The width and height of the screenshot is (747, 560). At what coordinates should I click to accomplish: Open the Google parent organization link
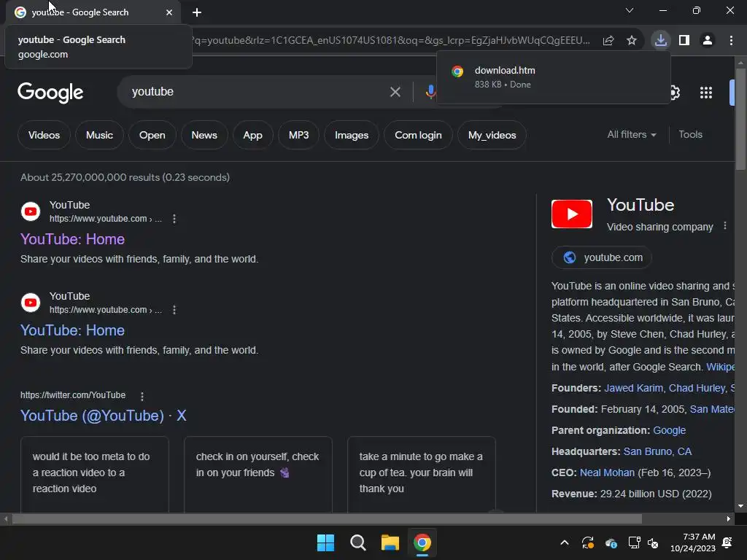pyautogui.click(x=669, y=430)
